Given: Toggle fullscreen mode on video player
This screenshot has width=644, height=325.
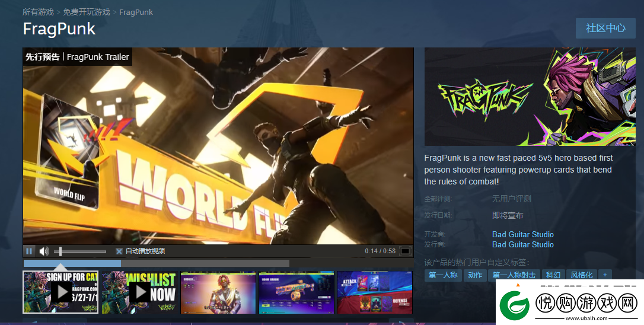Looking at the screenshot, I should [406, 251].
